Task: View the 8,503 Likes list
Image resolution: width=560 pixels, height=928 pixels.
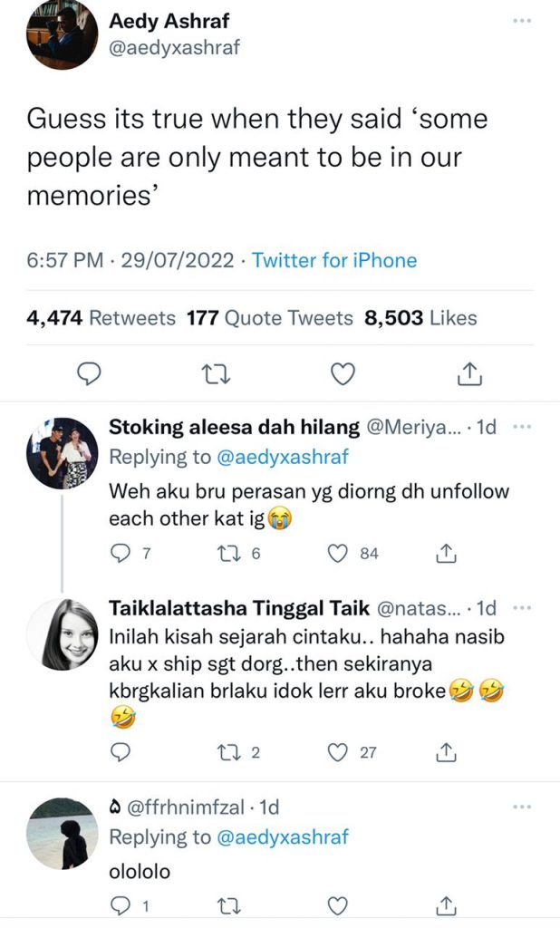Action: 420,318
